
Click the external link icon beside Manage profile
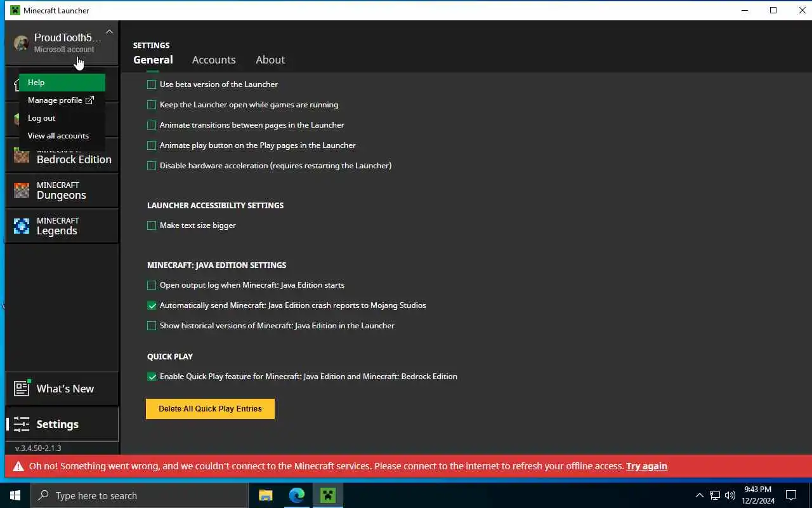click(x=89, y=100)
